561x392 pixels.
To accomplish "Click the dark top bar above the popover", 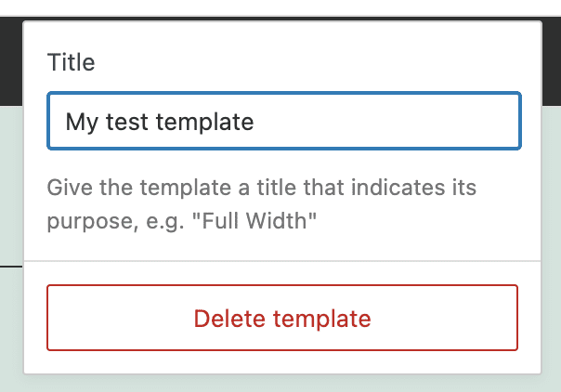I will (x=279, y=7).
